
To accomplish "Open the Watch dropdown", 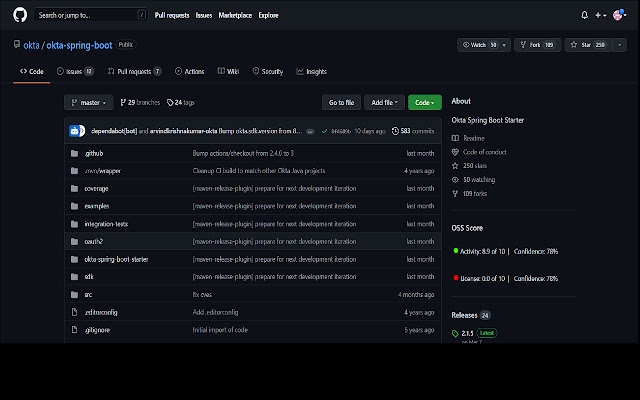I will (x=484, y=45).
